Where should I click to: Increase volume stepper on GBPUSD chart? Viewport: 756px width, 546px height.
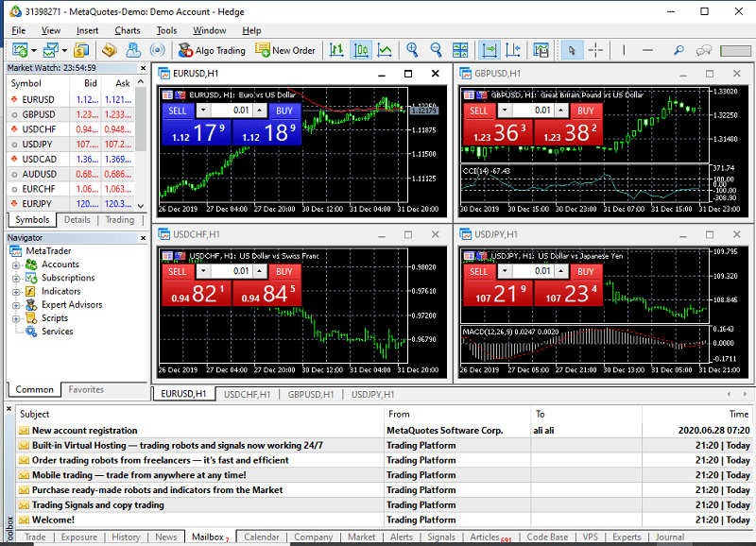[x=560, y=111]
